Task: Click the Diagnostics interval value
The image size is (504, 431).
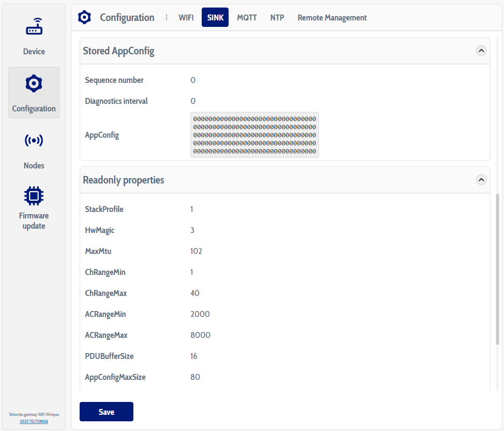Action: pyautogui.click(x=193, y=101)
